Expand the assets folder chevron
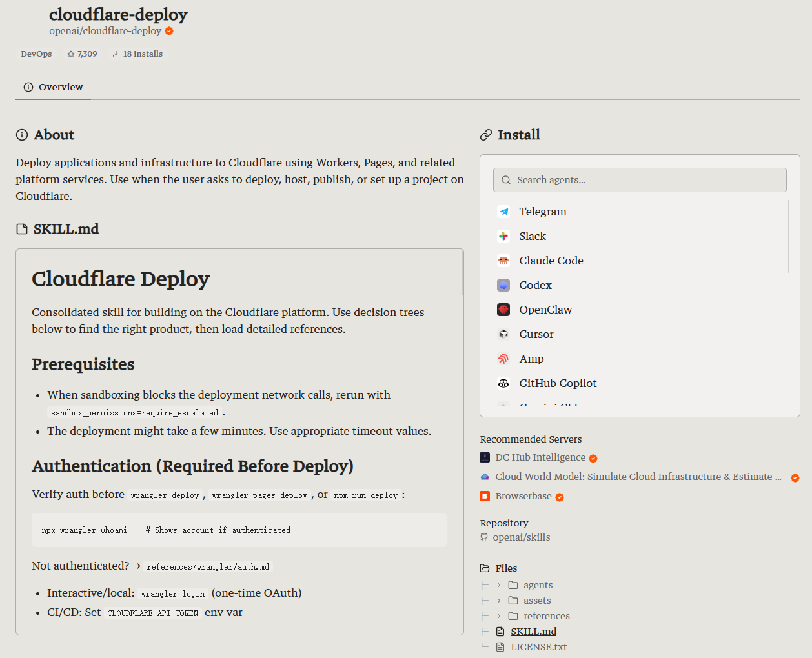 click(x=499, y=601)
